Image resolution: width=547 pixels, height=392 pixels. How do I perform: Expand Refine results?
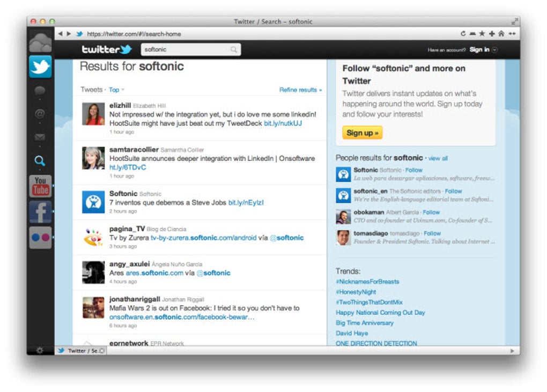click(300, 90)
